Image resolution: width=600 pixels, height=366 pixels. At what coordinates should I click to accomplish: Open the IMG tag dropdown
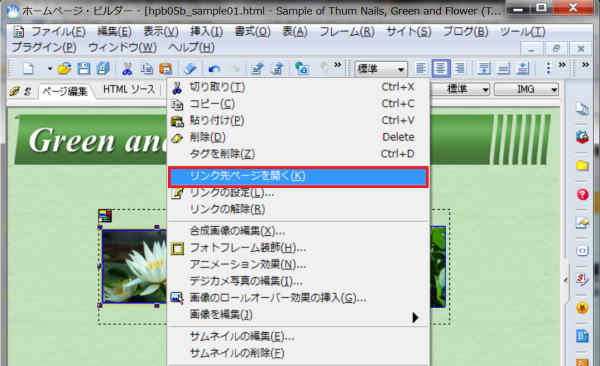point(526,90)
